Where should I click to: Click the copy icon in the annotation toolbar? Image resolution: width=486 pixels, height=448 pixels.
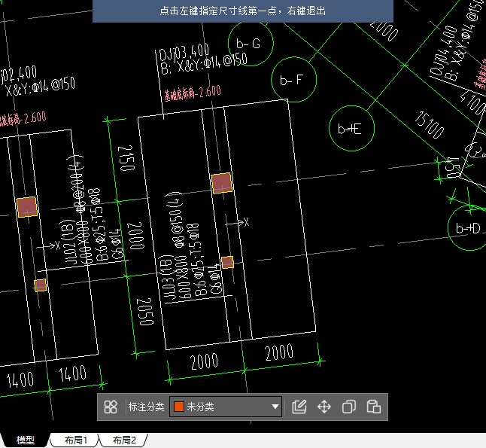pos(349,407)
